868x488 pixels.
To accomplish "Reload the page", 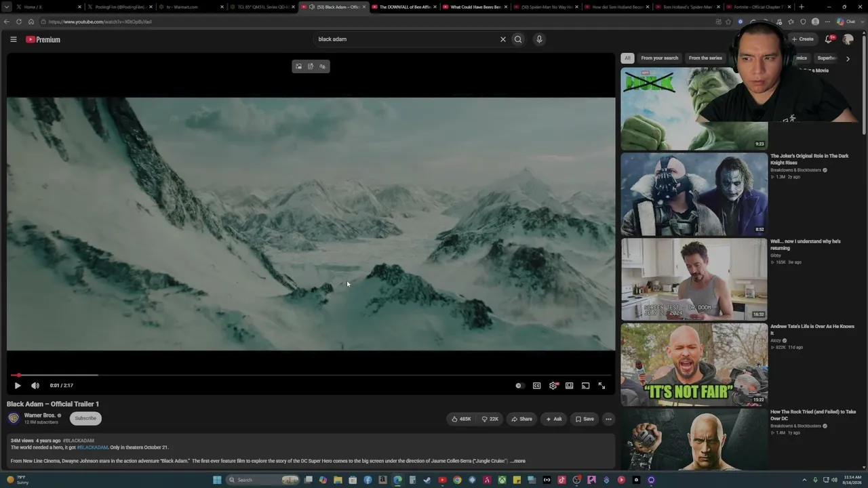I will click(x=19, y=22).
